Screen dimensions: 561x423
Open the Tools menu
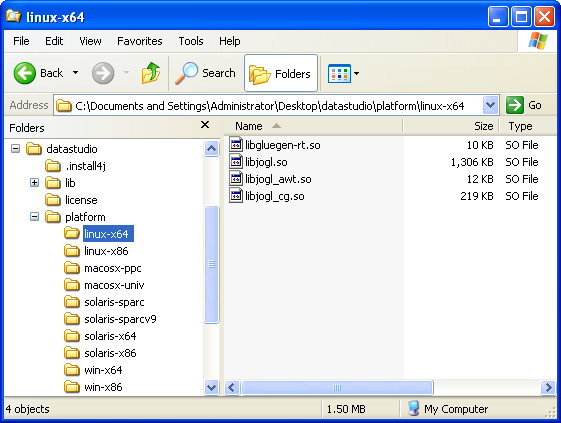[191, 41]
